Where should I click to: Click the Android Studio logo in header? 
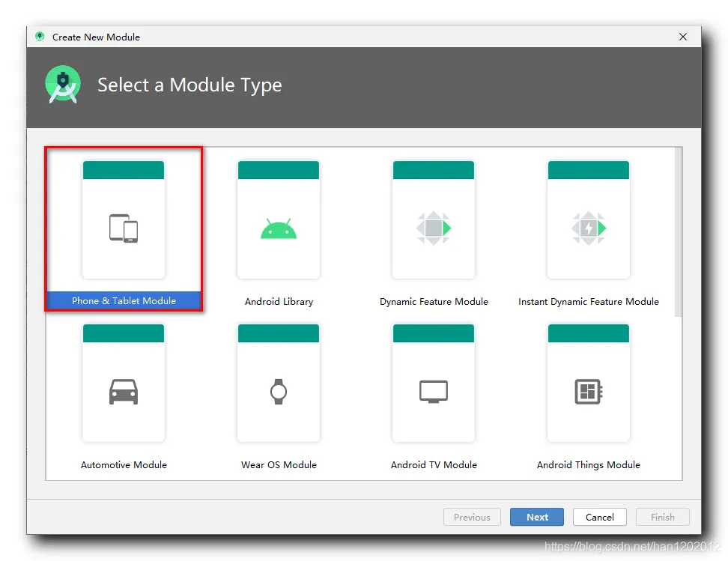pos(63,85)
